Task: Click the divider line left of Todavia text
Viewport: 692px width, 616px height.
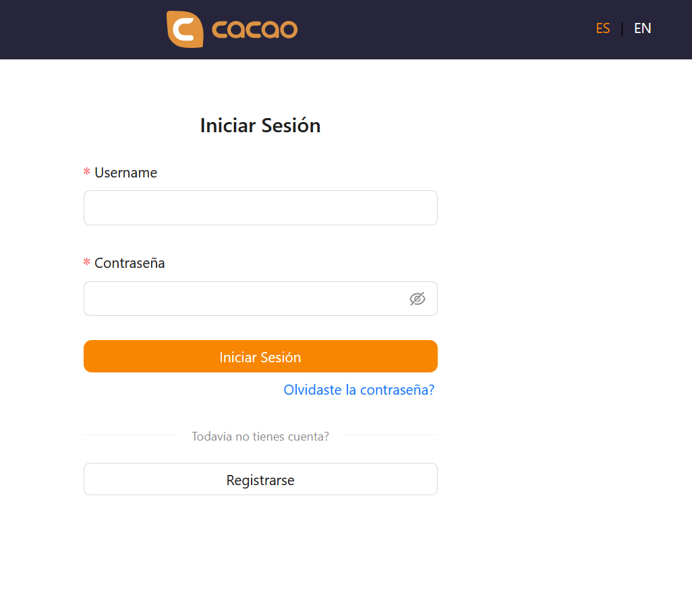Action: 129,435
